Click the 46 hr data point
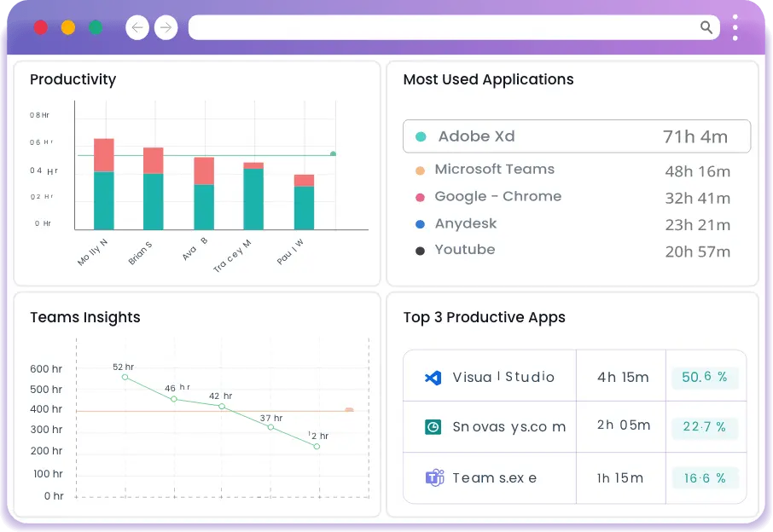The image size is (773, 532). 174,399
